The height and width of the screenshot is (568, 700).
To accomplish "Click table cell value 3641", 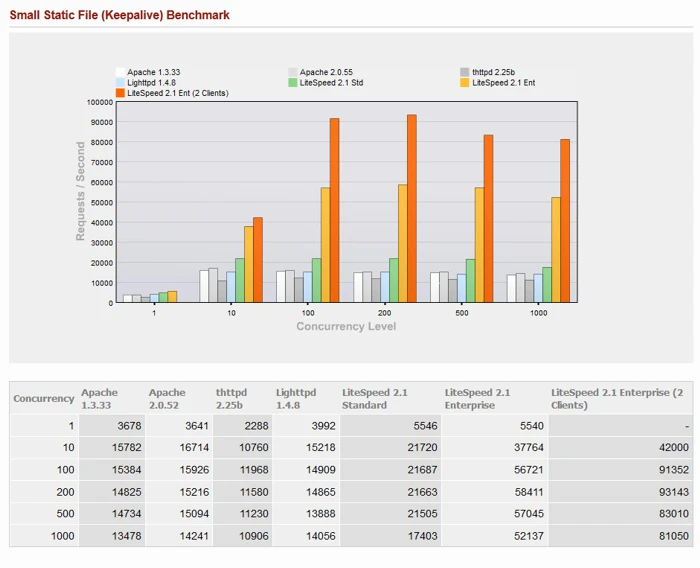I will [197, 426].
